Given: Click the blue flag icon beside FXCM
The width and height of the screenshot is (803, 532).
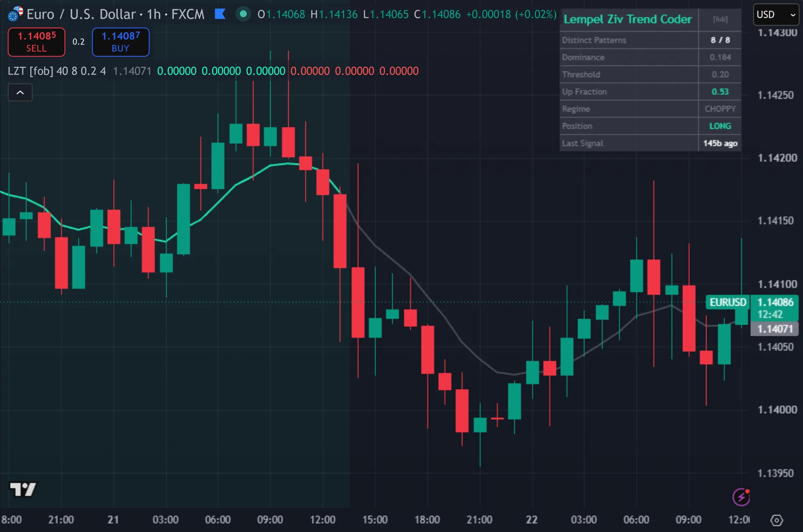Looking at the screenshot, I should (x=220, y=14).
